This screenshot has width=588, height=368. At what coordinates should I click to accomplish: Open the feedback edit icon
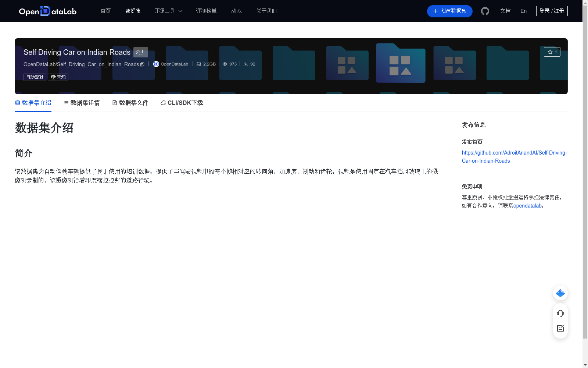click(x=560, y=328)
